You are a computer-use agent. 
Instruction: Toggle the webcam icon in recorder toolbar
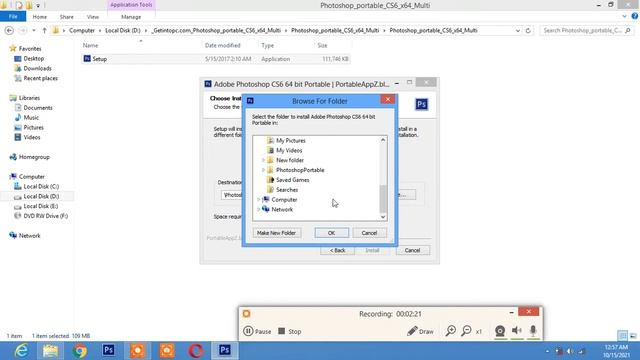point(500,331)
